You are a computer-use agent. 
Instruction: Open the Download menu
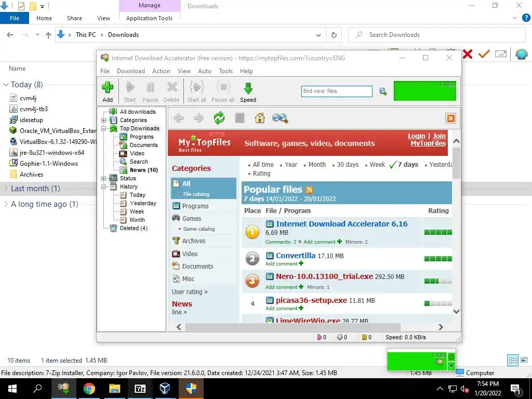point(130,71)
